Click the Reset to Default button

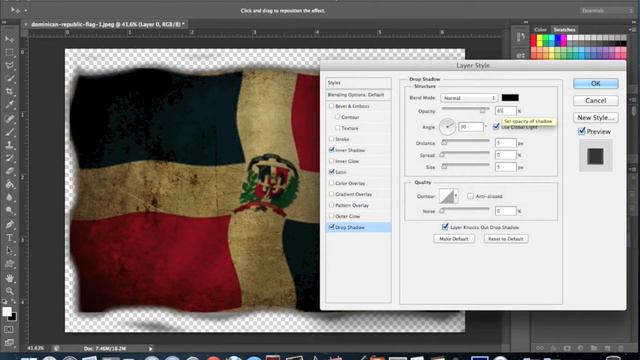tap(506, 239)
